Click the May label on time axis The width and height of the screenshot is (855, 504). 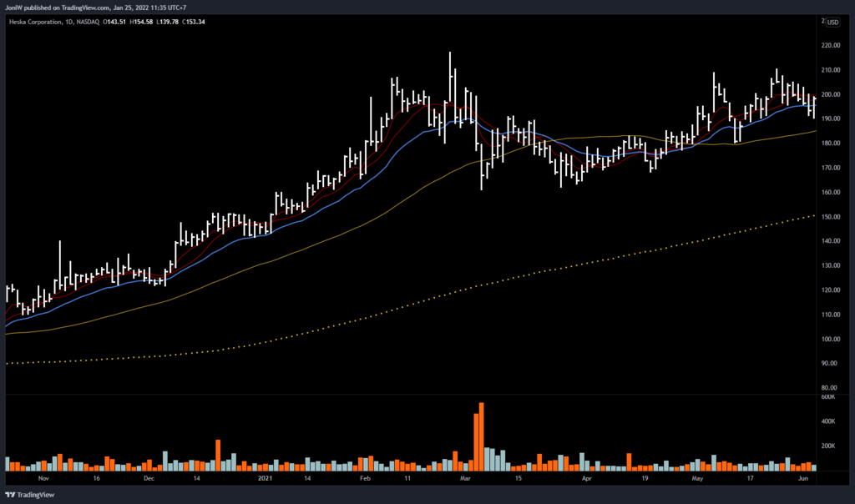697,479
